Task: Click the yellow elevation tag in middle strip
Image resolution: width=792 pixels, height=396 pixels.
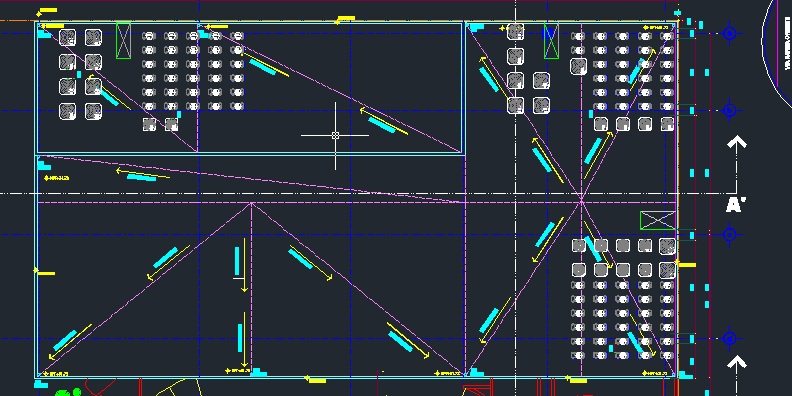Action: (x=57, y=178)
